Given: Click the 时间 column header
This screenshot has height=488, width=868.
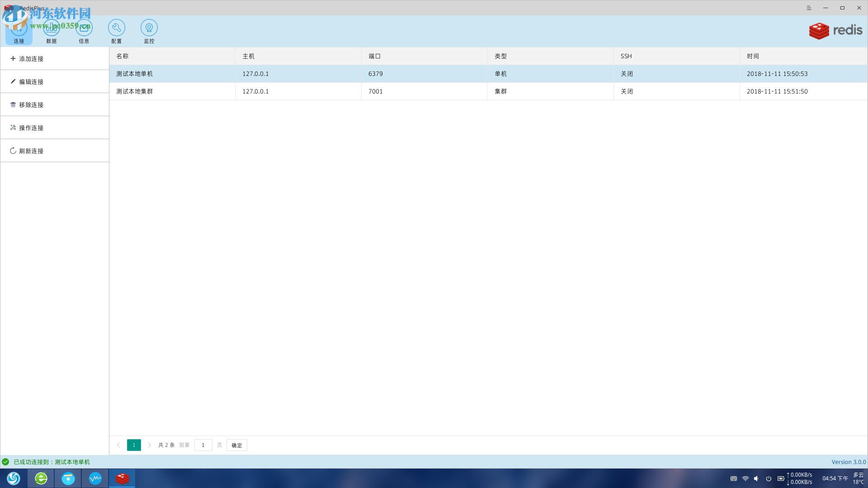Looking at the screenshot, I should (753, 56).
